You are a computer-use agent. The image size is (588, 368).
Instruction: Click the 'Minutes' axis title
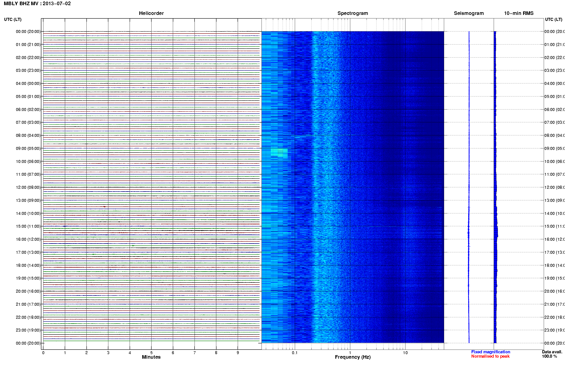tap(151, 357)
